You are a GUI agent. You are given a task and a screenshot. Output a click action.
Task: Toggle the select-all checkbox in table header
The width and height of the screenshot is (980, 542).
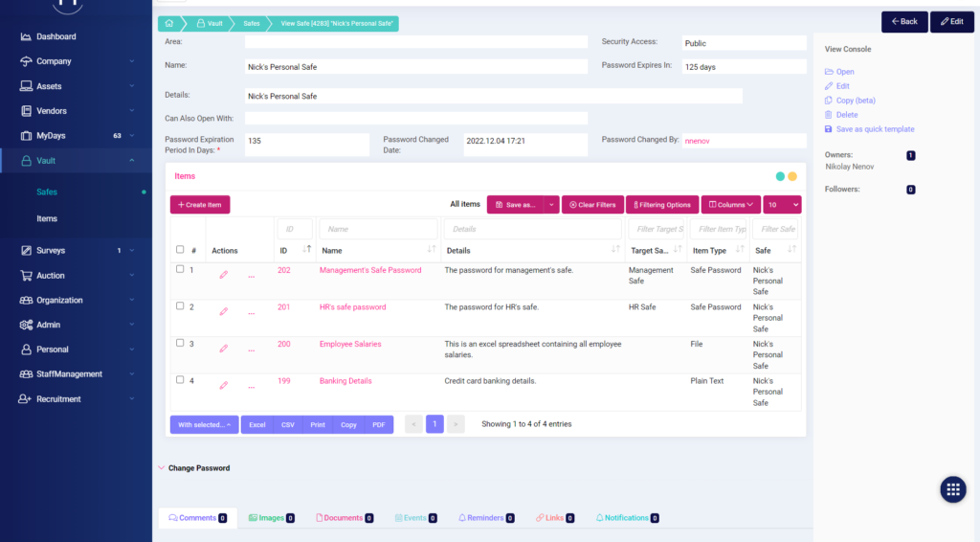[180, 250]
